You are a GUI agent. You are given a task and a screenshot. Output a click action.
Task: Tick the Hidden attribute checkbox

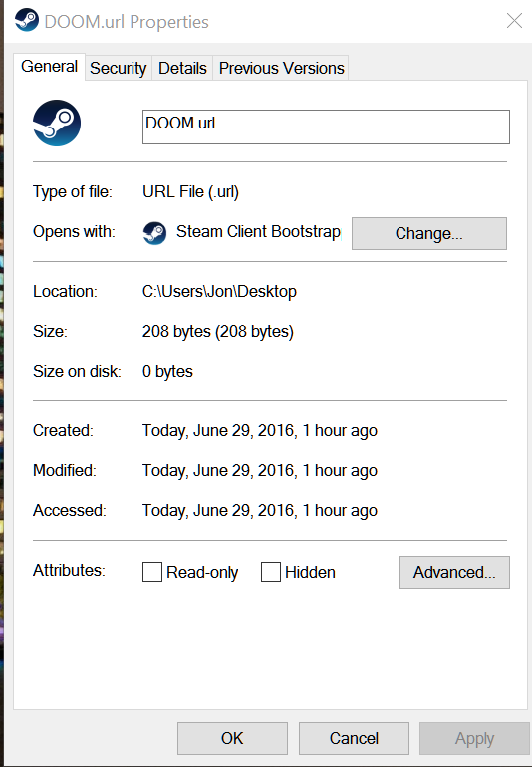[271, 572]
